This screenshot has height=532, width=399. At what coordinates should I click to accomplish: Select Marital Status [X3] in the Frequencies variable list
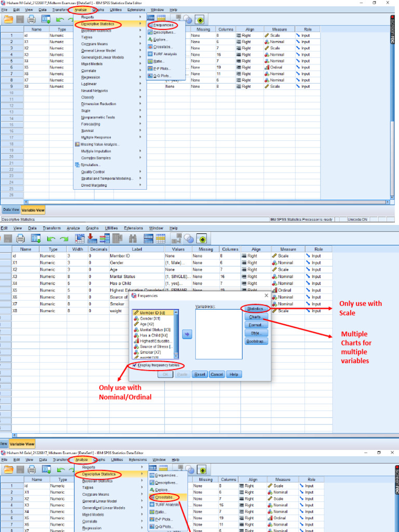[x=153, y=330]
